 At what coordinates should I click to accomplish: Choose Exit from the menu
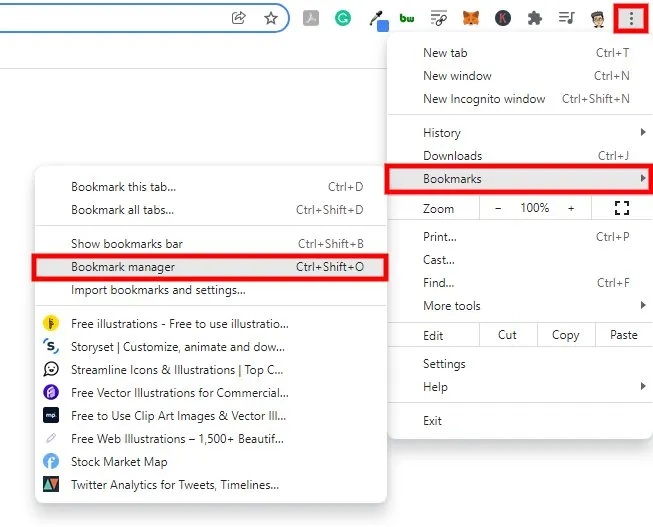520,421
